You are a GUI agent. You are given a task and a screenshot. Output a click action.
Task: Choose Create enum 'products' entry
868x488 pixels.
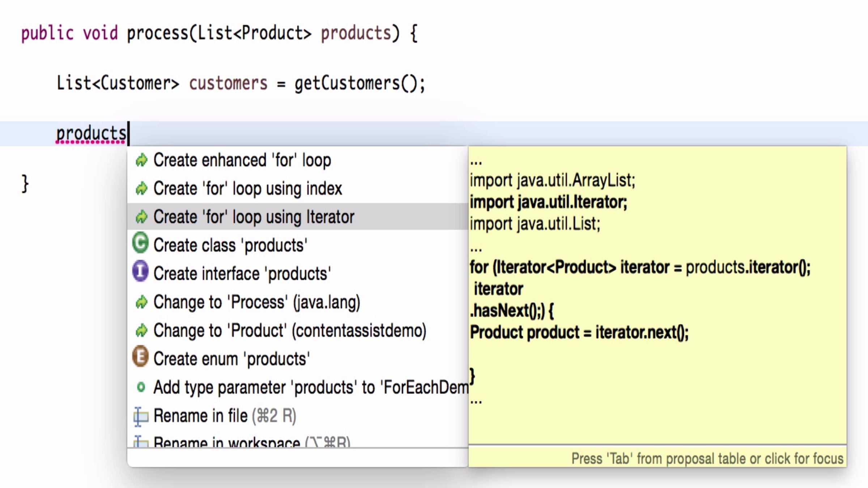[x=231, y=359]
